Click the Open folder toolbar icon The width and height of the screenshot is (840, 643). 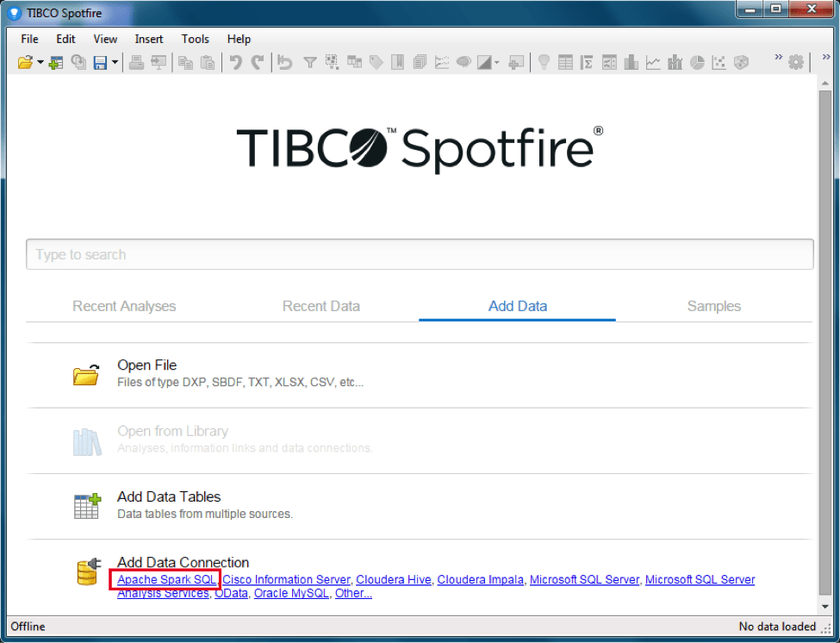click(x=25, y=63)
